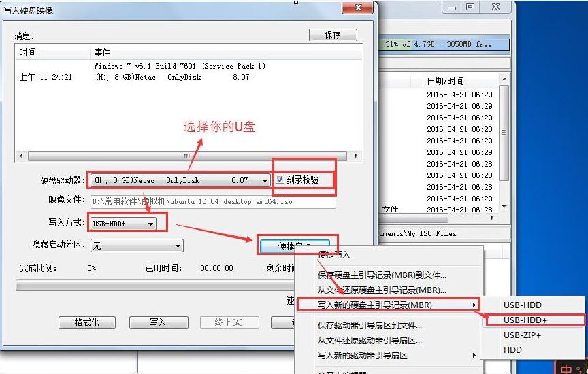This screenshot has width=588, height=374.
Task: Click the Chinese IME tray icon
Action: 566,368
